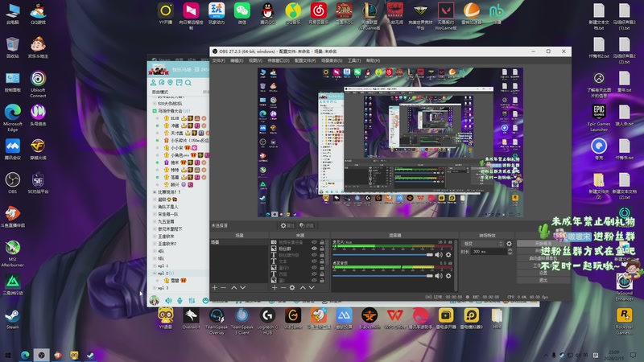The height and width of the screenshot is (362, 644).
Task: Click the 退出 exit button in OBS
Action: click(x=543, y=280)
